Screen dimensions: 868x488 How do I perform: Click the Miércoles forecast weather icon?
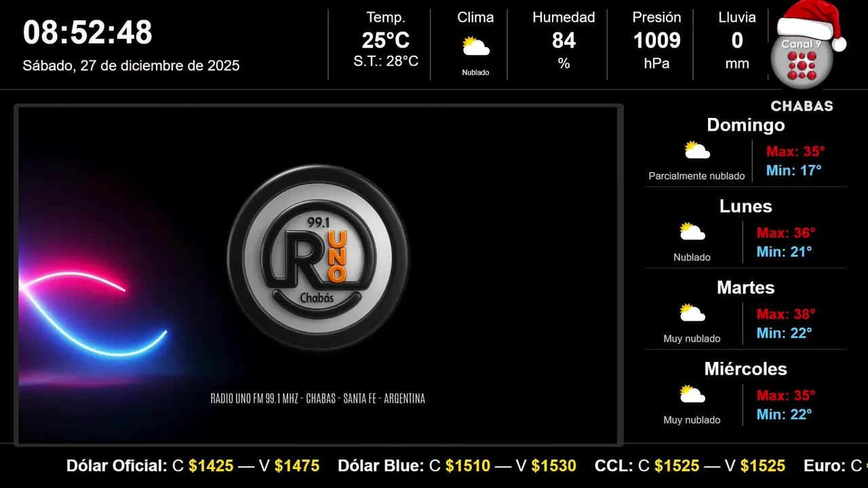click(x=692, y=394)
